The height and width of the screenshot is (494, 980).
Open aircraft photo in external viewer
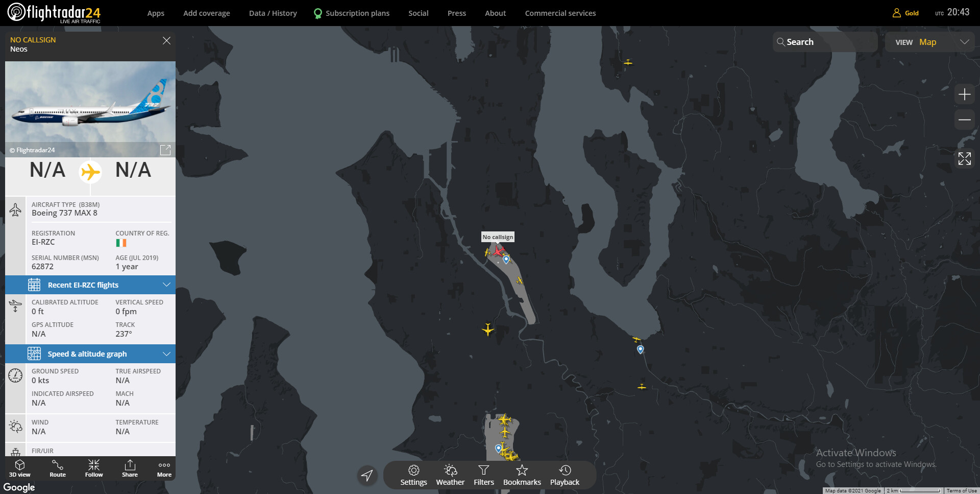pos(165,150)
